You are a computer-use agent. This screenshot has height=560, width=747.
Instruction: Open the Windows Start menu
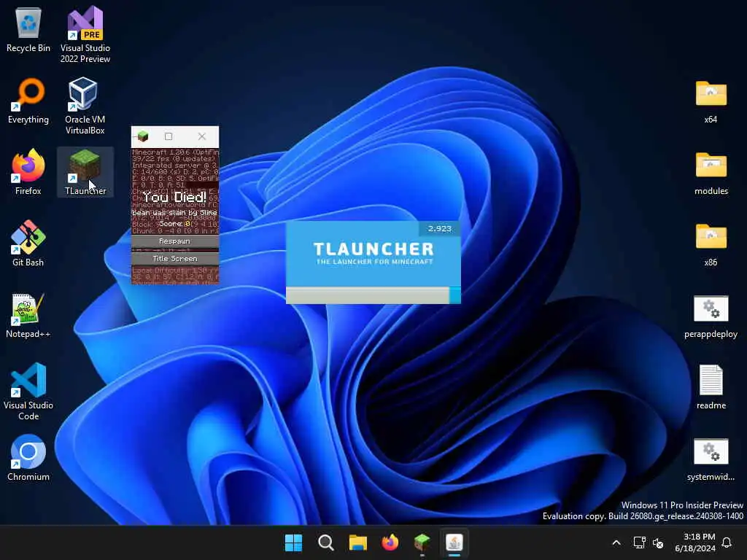pos(293,542)
